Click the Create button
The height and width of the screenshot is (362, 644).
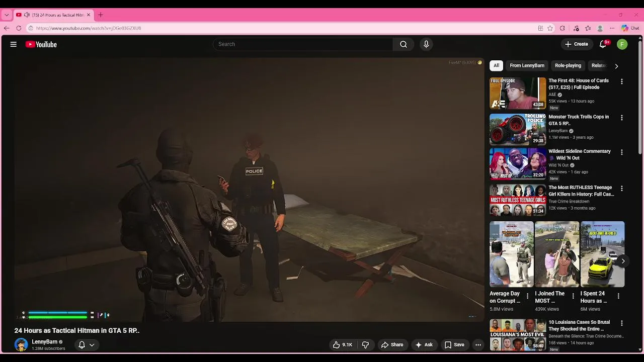coord(576,44)
